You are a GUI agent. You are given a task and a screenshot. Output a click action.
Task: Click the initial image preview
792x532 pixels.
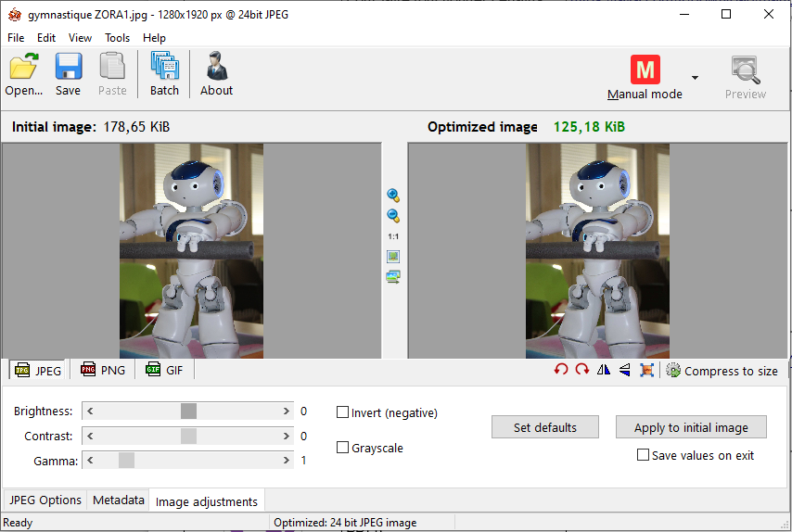191,251
